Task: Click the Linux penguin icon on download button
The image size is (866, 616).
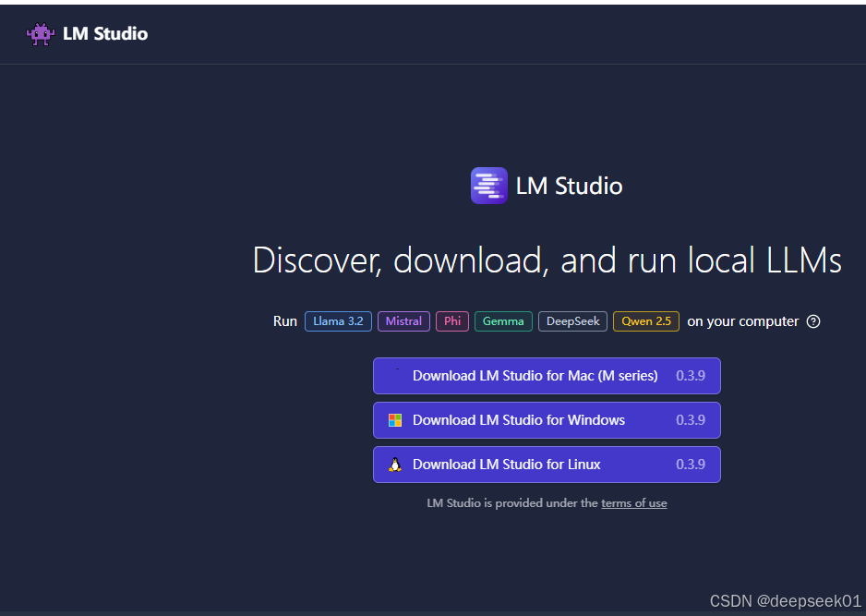Action: (395, 465)
